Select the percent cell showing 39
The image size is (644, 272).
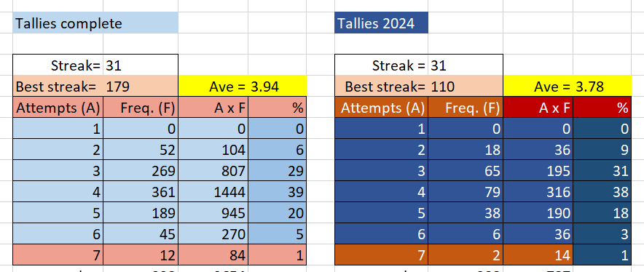pyautogui.click(x=278, y=191)
